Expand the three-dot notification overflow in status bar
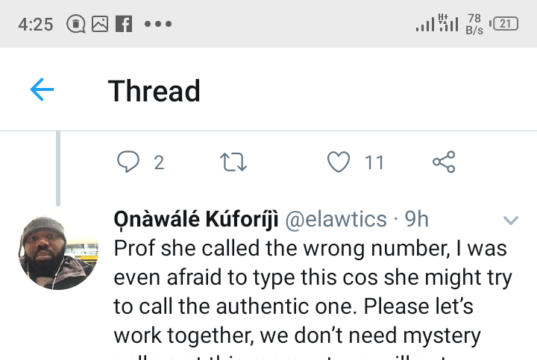Screen dimensions: 537x360 click(x=158, y=24)
